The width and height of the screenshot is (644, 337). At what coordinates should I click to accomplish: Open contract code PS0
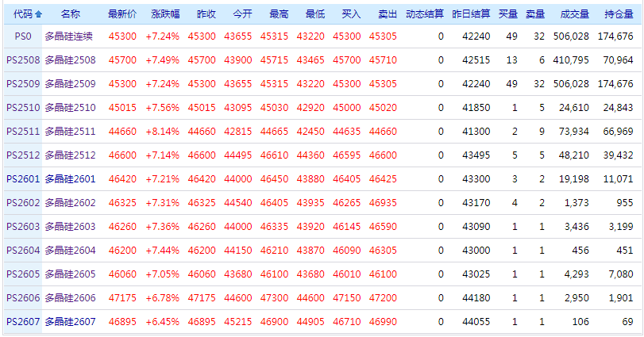tap(23, 36)
